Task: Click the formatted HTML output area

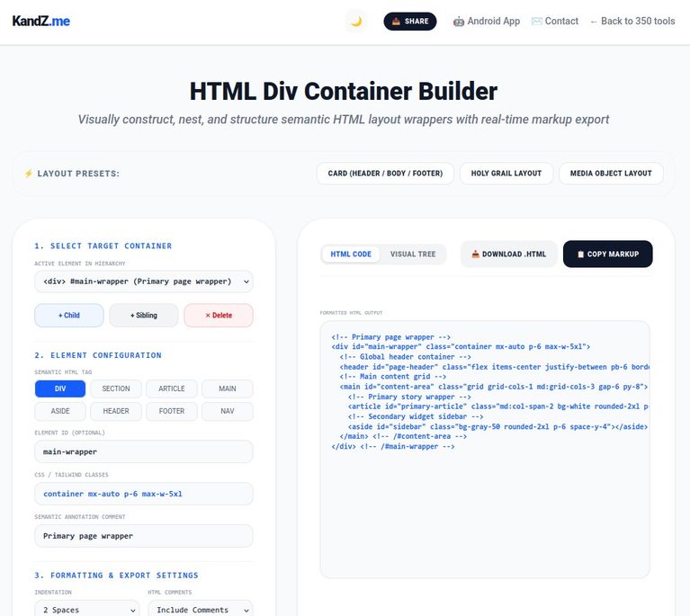Action: (x=485, y=450)
